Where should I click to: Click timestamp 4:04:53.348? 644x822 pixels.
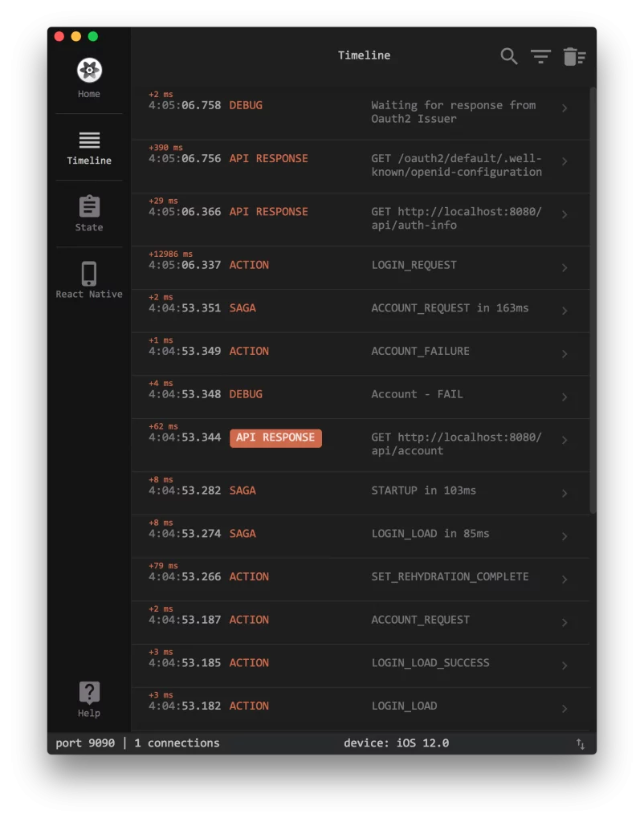[x=185, y=394]
